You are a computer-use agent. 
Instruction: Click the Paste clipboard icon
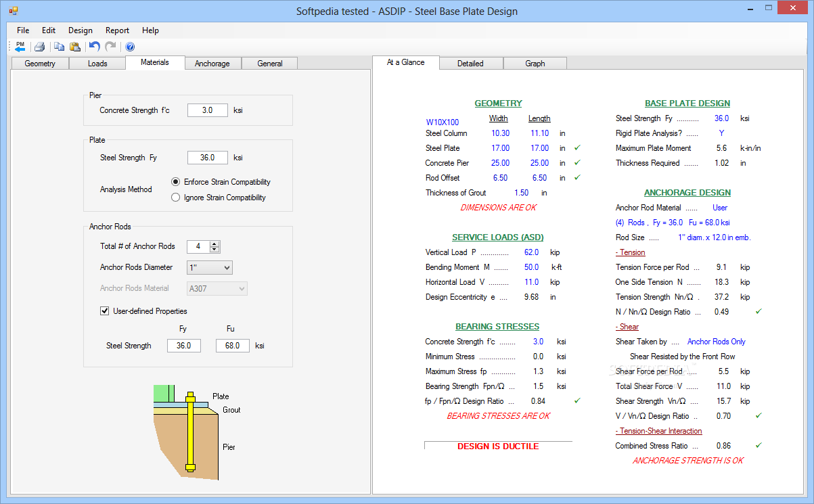pyautogui.click(x=75, y=47)
